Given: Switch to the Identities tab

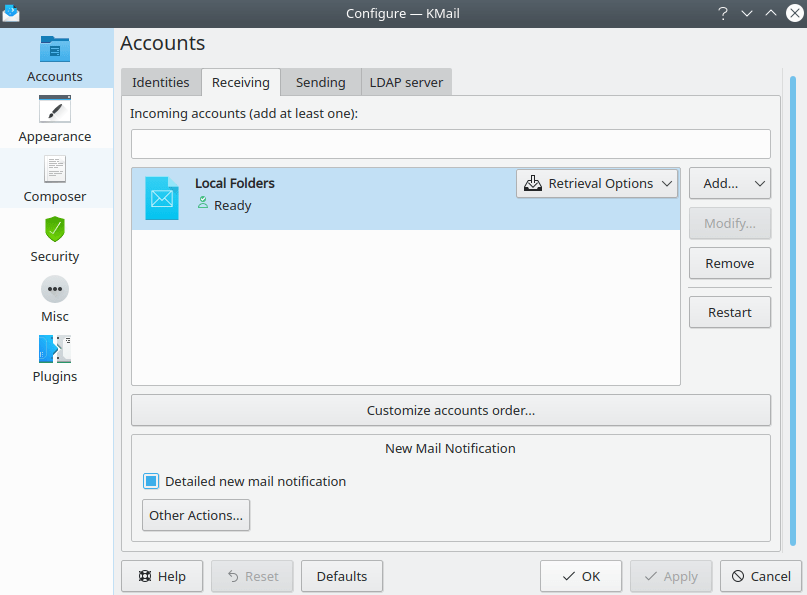Looking at the screenshot, I should [x=161, y=82].
